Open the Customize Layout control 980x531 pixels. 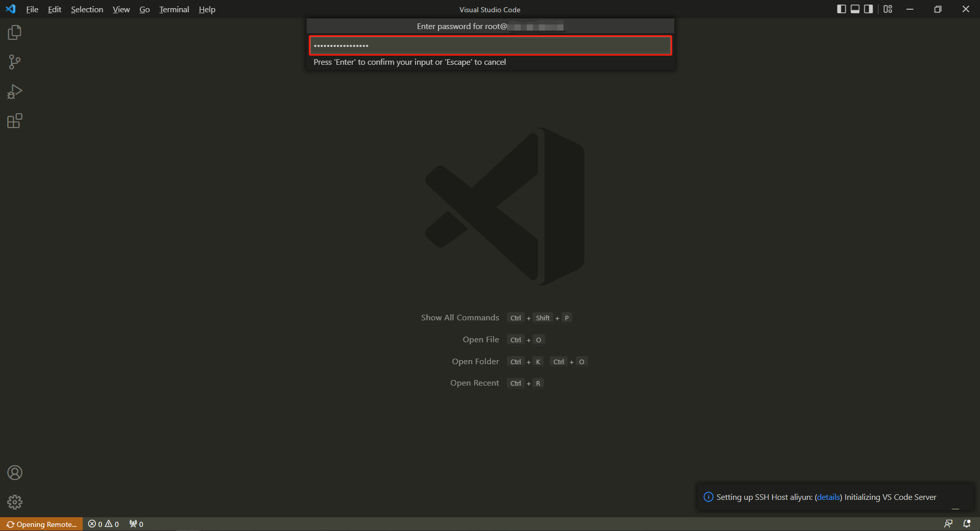(x=888, y=9)
